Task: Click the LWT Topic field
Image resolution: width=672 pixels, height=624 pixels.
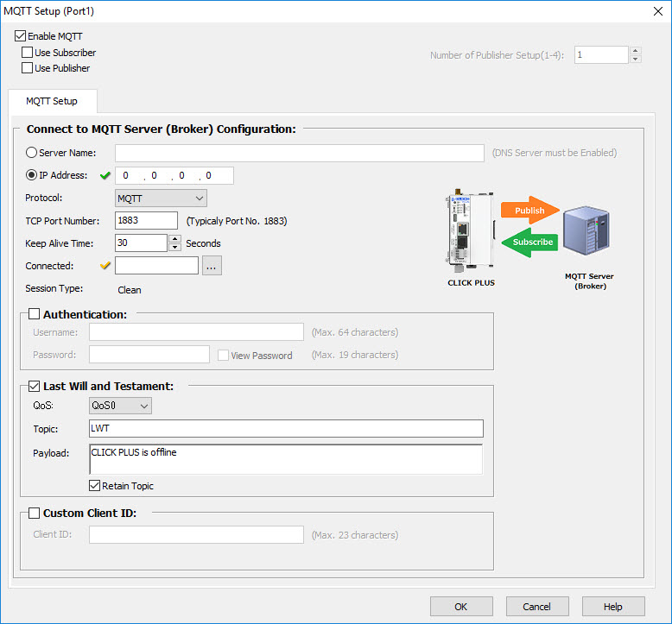Action: [x=286, y=428]
